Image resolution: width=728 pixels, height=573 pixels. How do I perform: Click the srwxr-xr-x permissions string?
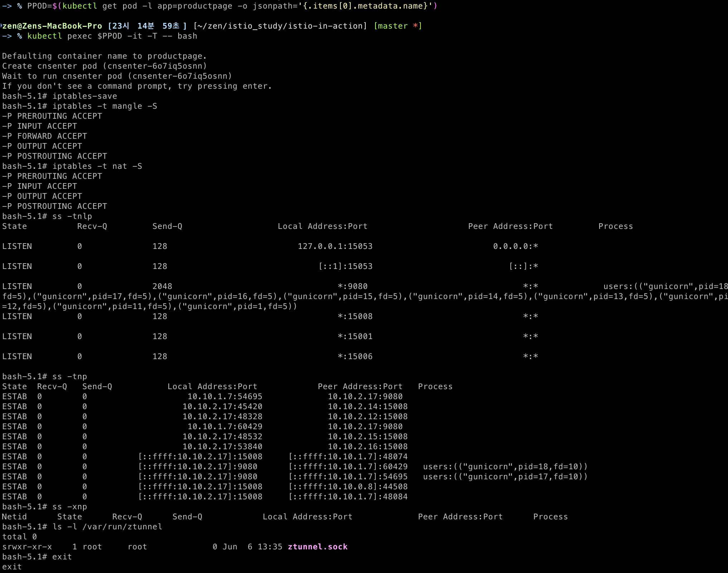click(27, 547)
